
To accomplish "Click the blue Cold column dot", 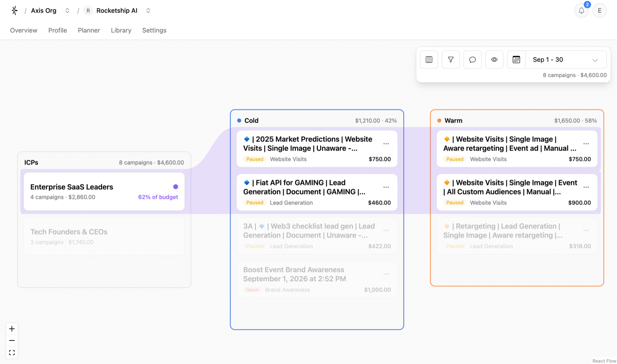I will 239,121.
